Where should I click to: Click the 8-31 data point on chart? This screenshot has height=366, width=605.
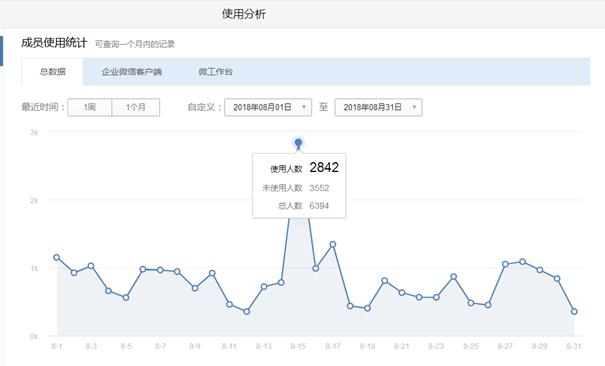point(574,311)
